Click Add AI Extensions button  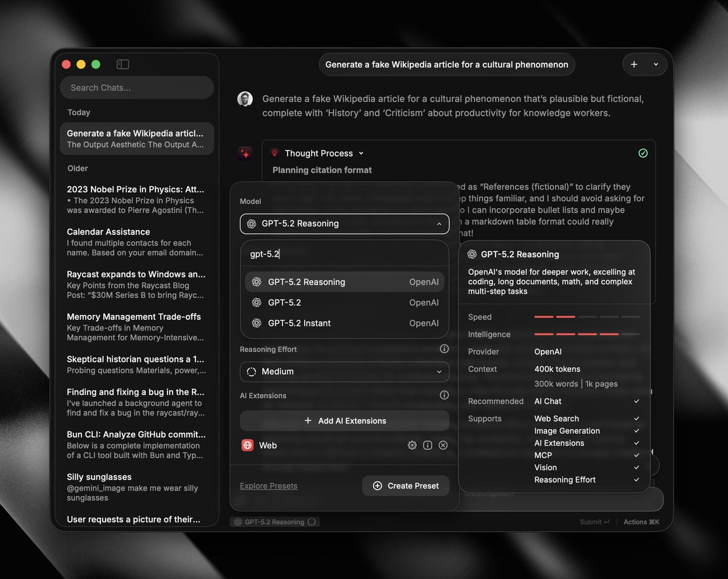pos(345,421)
